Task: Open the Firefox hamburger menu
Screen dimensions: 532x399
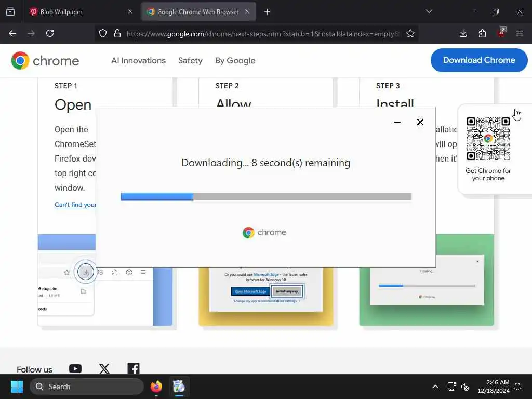Action: [520, 33]
